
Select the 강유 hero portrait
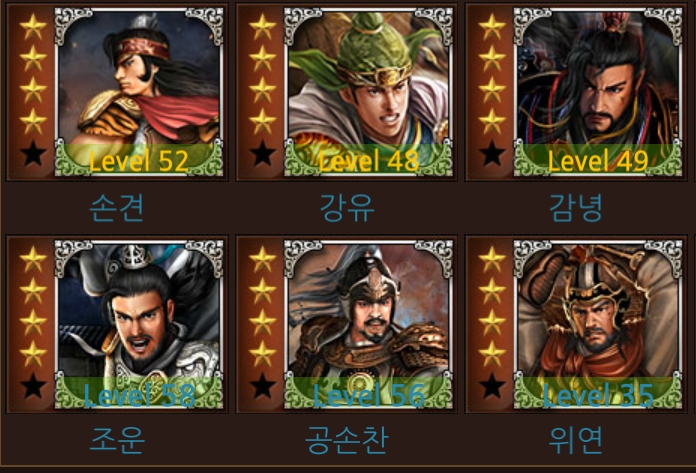[368, 92]
